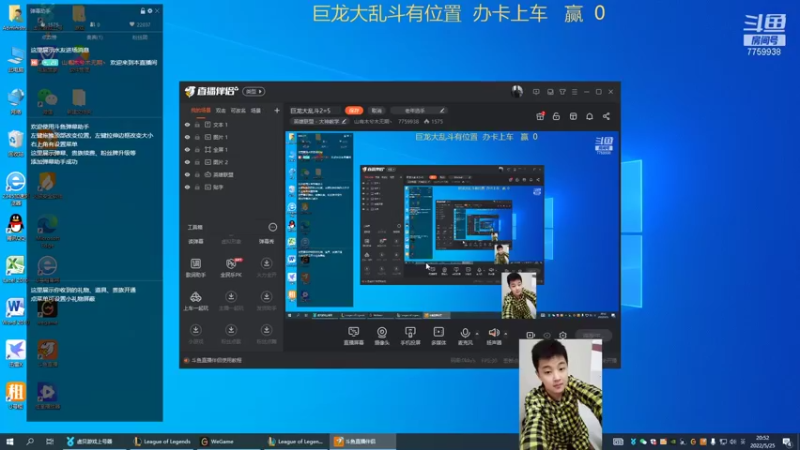This screenshot has width=800, height=450.
Task: Switch screen orientation mode pill
Action: pyautogui.click(x=254, y=91)
